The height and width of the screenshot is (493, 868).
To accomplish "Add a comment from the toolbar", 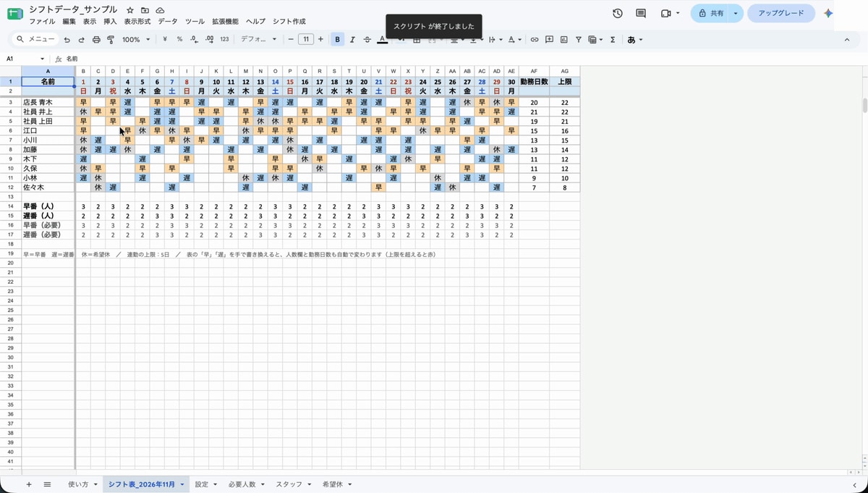I will (549, 40).
